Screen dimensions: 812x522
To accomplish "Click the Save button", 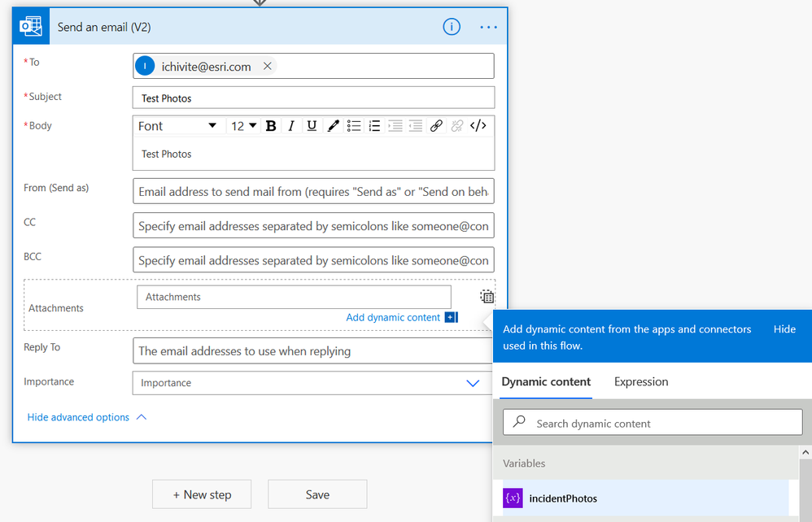I will point(317,494).
